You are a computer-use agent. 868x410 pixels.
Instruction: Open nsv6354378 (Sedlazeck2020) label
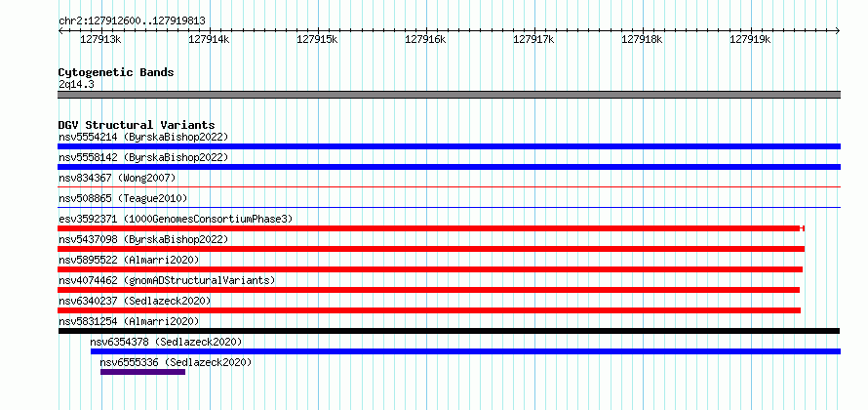click(x=166, y=342)
